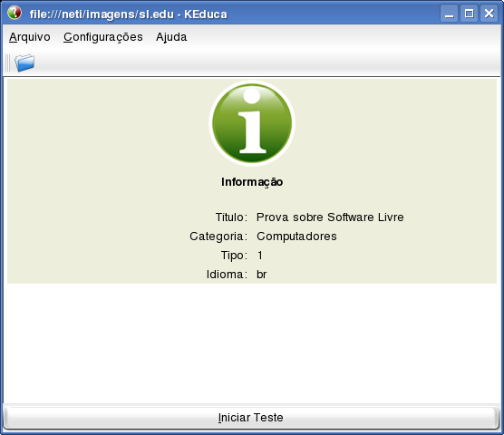Click the large green information icon
Image resolution: width=504 pixels, height=435 pixels.
point(252,123)
